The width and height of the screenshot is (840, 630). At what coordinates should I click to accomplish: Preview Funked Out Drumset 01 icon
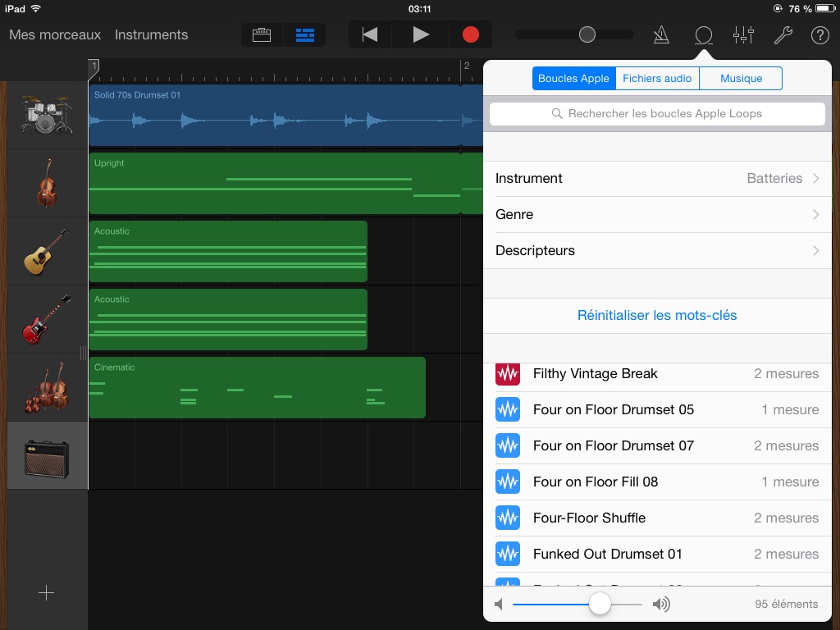507,554
